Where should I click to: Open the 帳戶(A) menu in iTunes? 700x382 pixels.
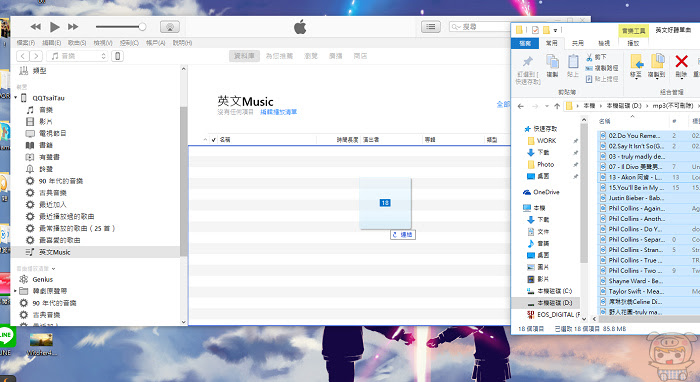(x=155, y=43)
